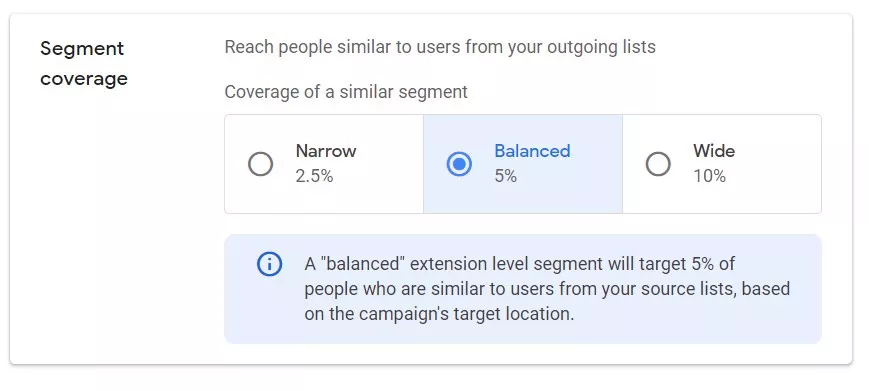Screen dimensions: 869x391
Task: Click the Segment coverage section heading
Action: (x=84, y=63)
